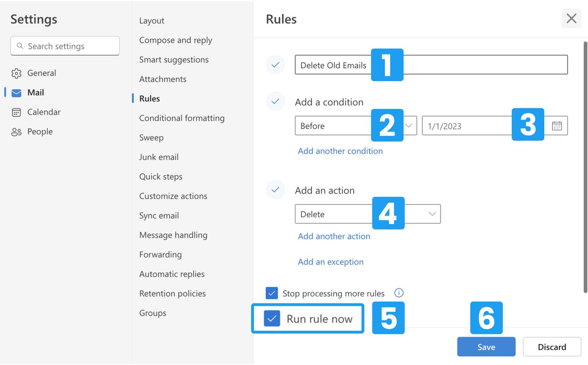Click the info icon beside Stop processing
Viewport: 588px width, 365px height.
(399, 293)
